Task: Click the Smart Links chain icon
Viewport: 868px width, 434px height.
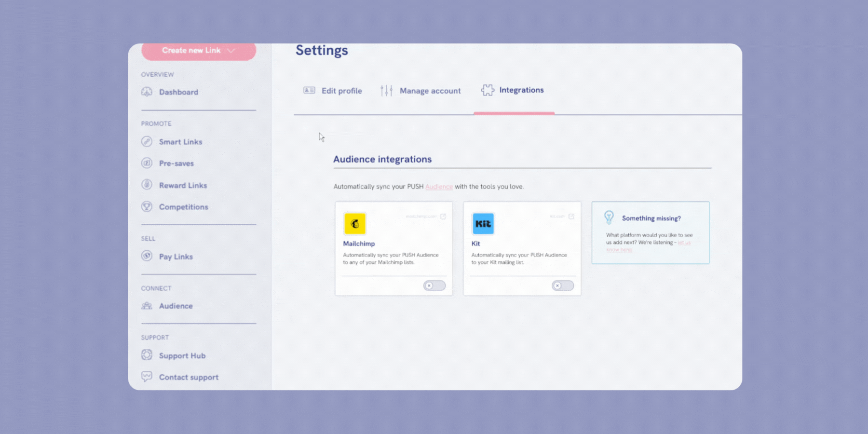Action: point(147,141)
